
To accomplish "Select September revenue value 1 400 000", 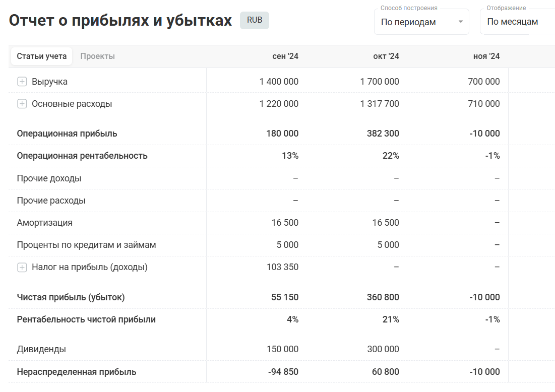I will pyautogui.click(x=279, y=82).
